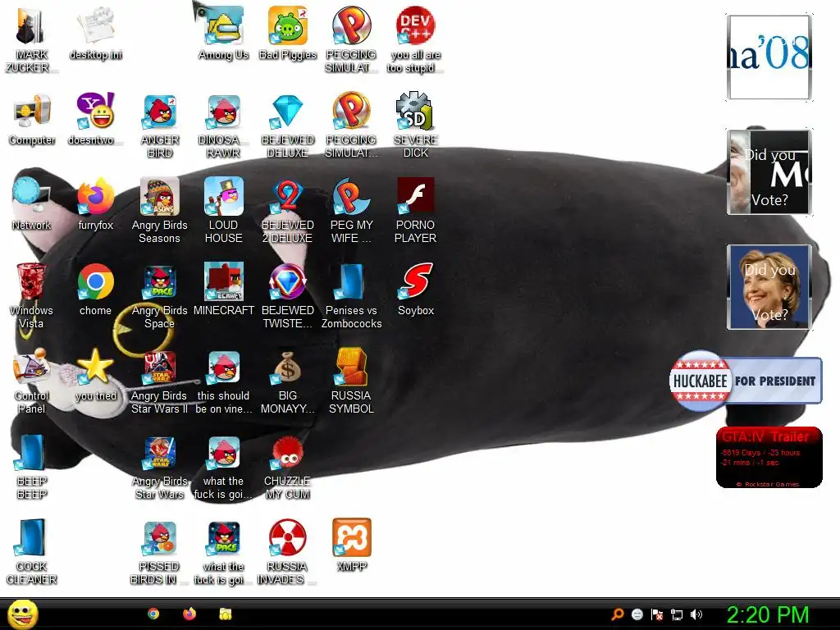
Task: Open the folder icon on the taskbar
Action: click(x=226, y=614)
